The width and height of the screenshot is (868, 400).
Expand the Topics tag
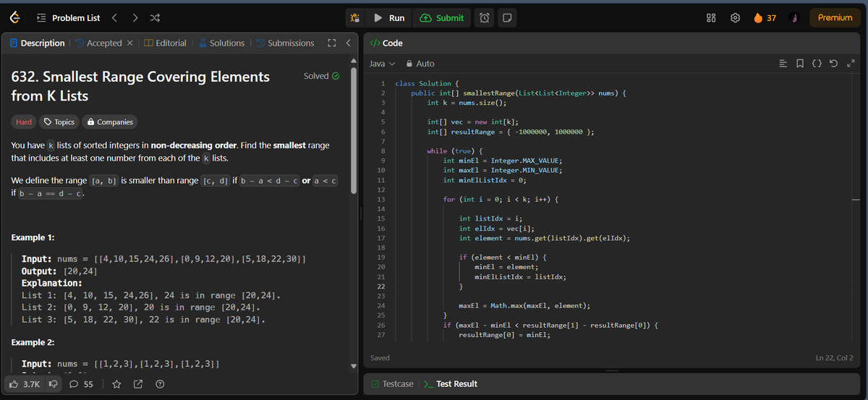[x=59, y=122]
